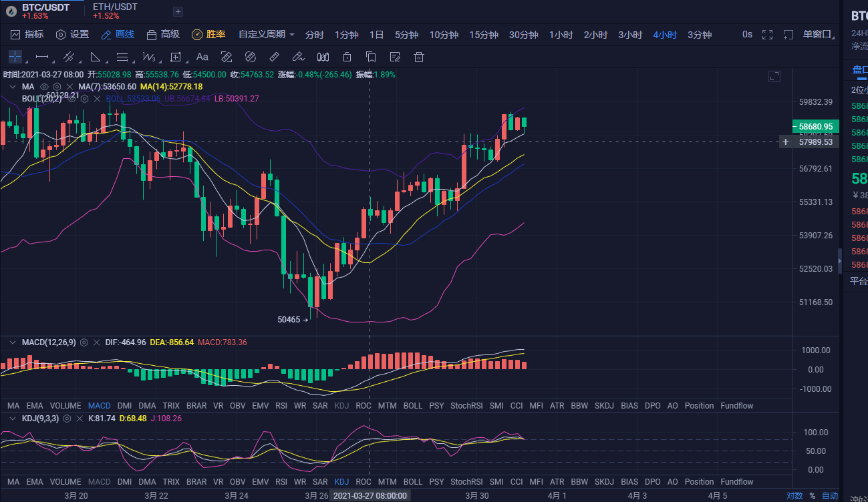Select the horizontal line drawing tool

pyautogui.click(x=40, y=57)
